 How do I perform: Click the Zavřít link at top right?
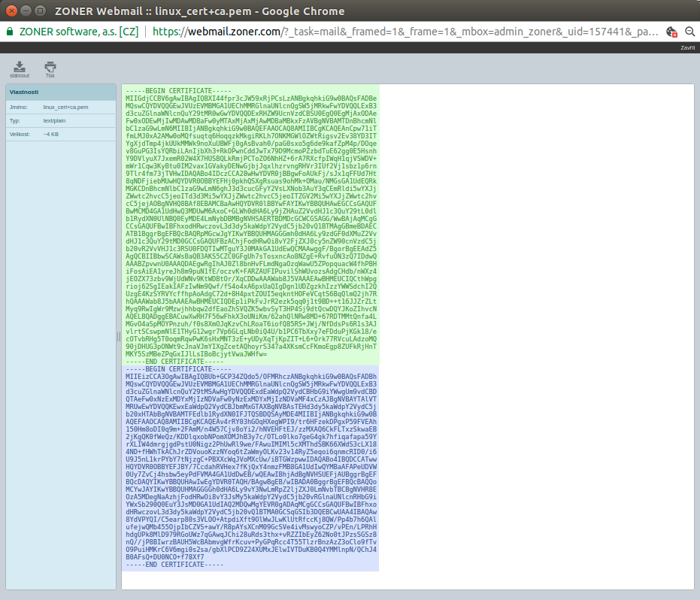687,47
